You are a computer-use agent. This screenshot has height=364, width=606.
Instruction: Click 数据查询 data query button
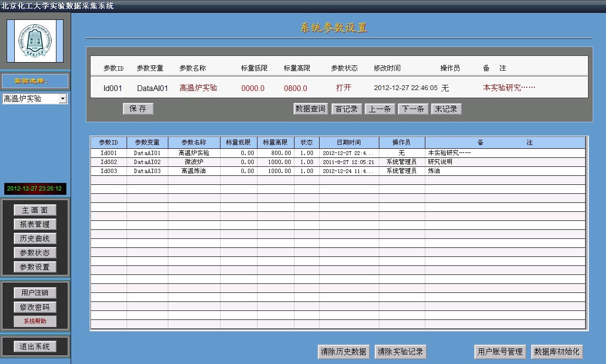(311, 109)
